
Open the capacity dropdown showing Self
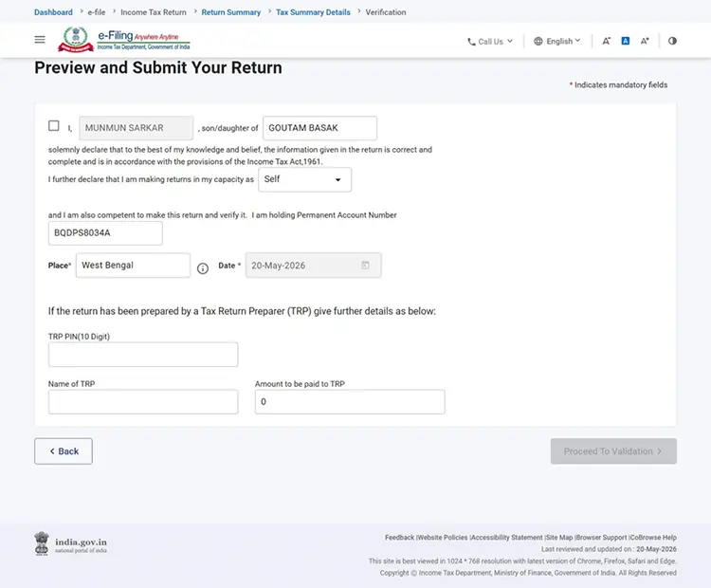point(304,179)
